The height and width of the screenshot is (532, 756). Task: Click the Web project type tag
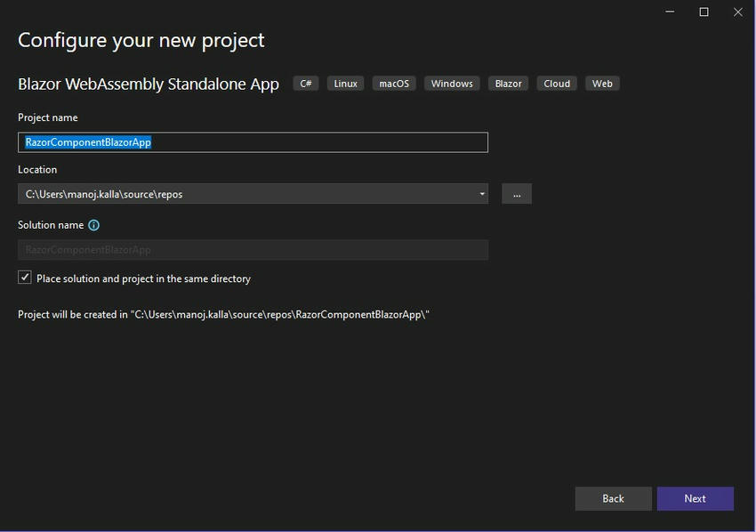coord(602,84)
